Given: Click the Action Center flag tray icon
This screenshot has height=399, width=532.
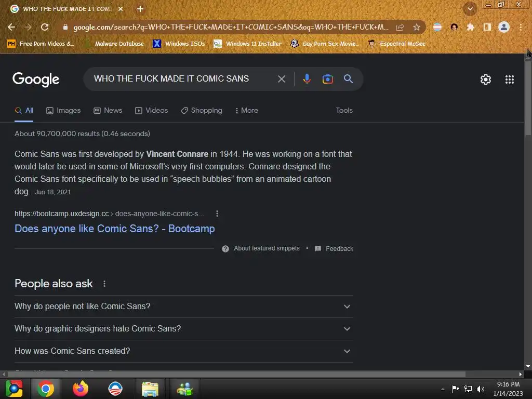Looking at the screenshot, I should tap(455, 389).
